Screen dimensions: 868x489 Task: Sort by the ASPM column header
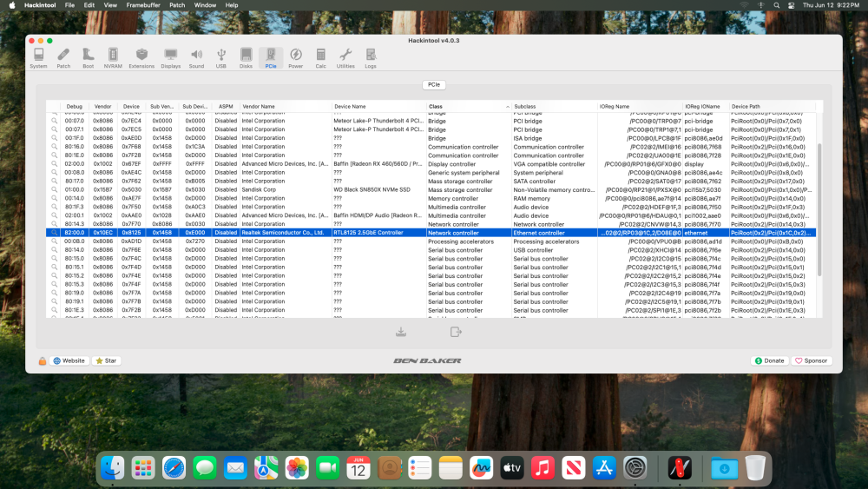(226, 106)
